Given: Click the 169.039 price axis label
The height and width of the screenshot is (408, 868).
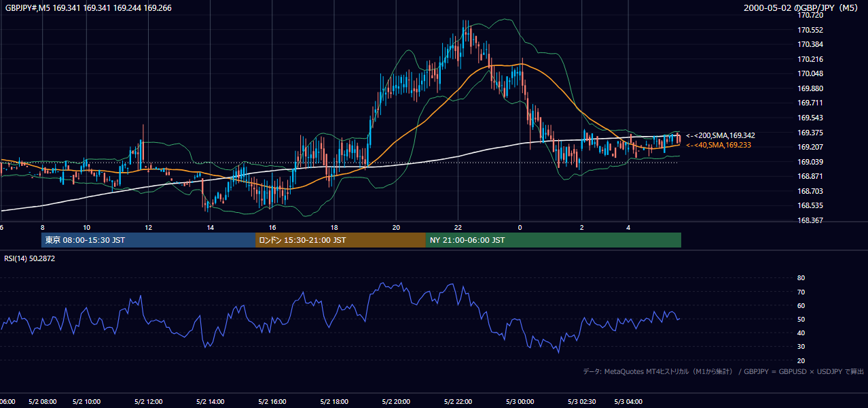Looking at the screenshot, I should pyautogui.click(x=810, y=162).
